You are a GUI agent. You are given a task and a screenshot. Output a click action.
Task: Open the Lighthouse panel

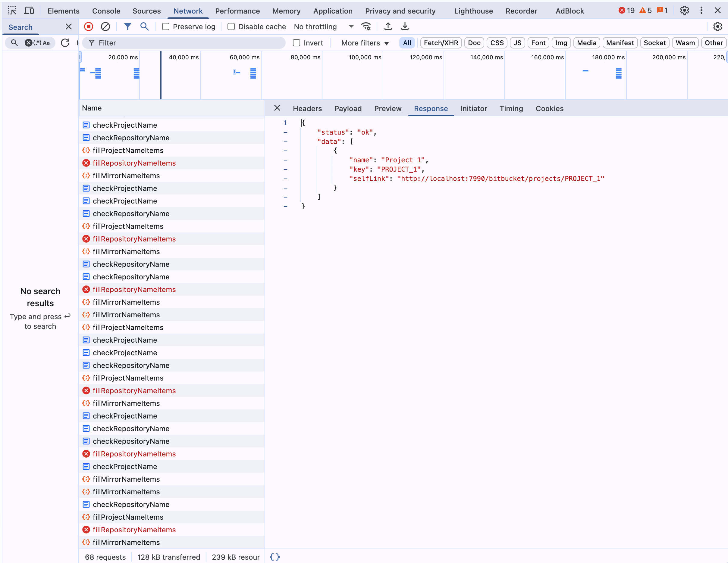point(473,11)
